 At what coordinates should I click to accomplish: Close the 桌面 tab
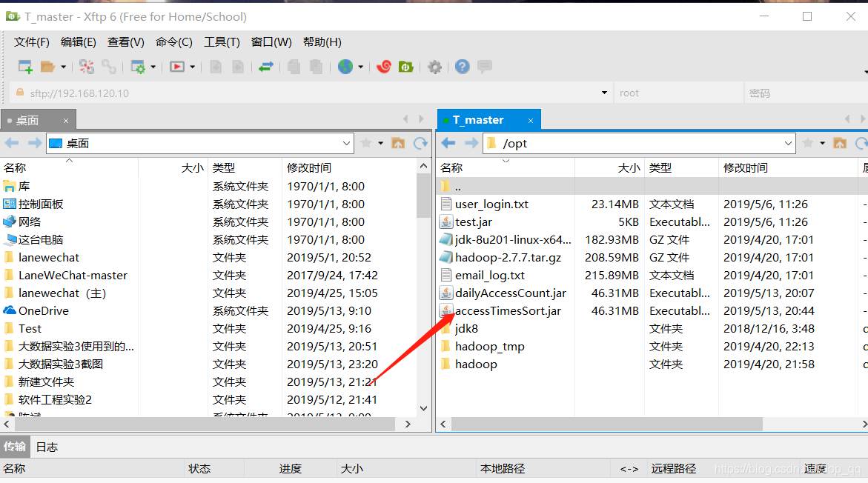tap(66, 121)
